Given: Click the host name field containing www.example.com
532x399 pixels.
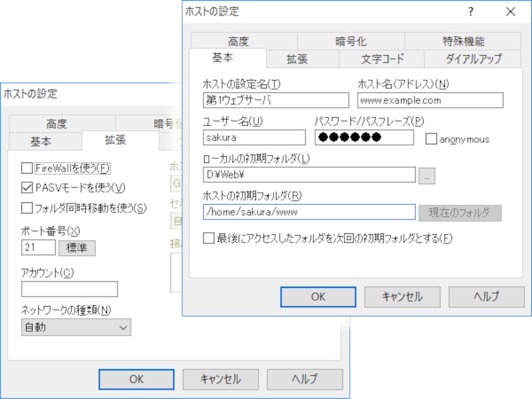Looking at the screenshot, I should click(x=430, y=100).
